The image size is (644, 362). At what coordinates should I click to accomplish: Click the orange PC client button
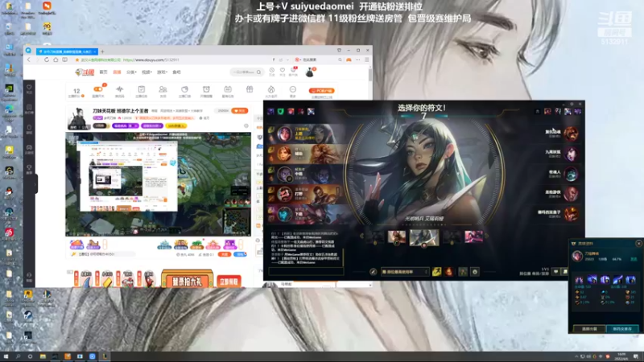pyautogui.click(x=321, y=91)
